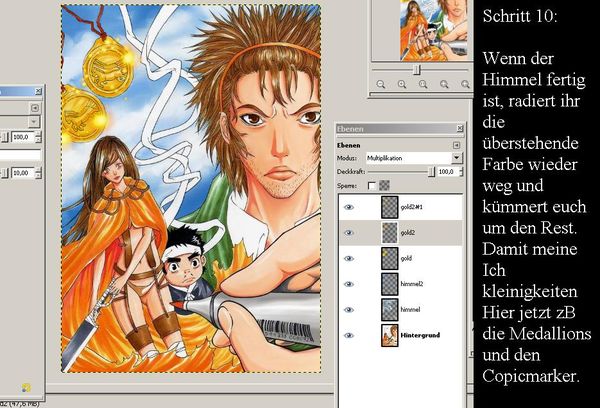Click the Deckkraft 100,0 value field
This screenshot has width=600, height=408.
(448, 172)
